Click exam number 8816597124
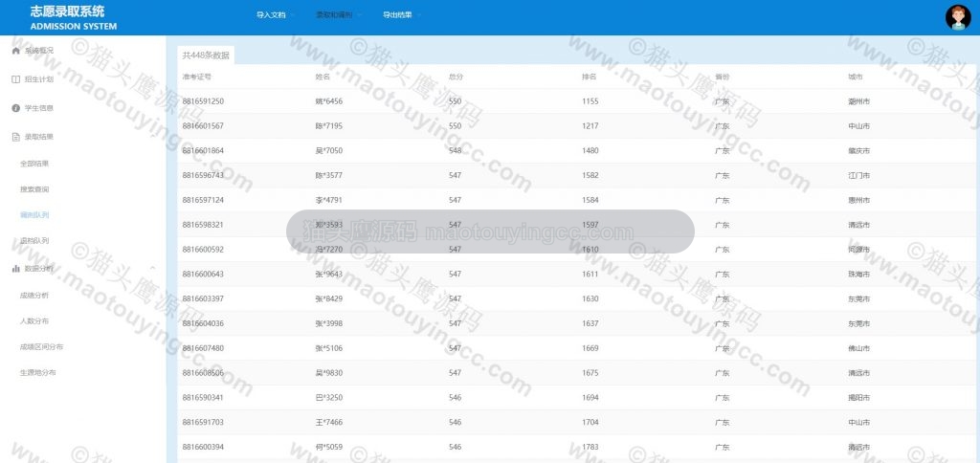Viewport: 980px width, 463px height. click(203, 200)
